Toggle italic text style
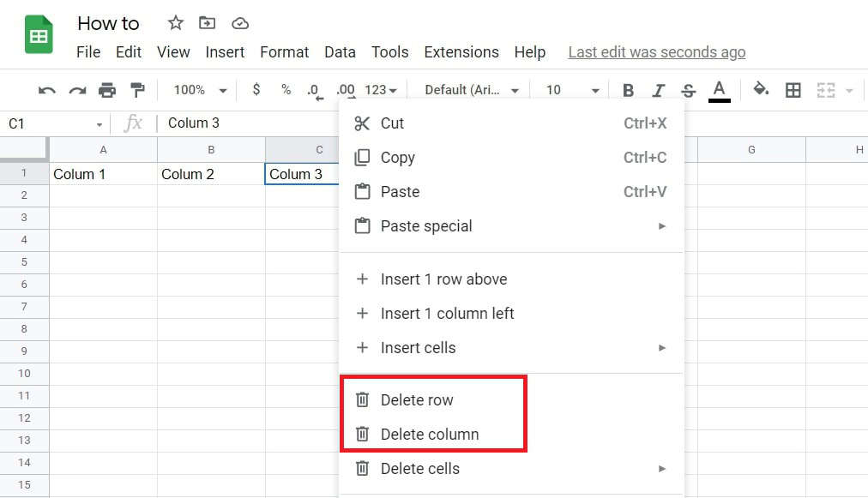This screenshot has width=868, height=498. pos(659,90)
